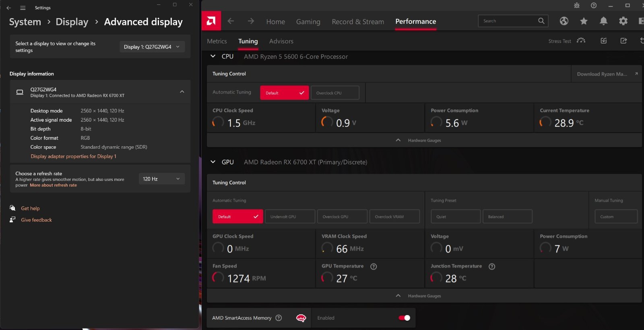Open the Display 1: Q27G2WG4 dropdown

[152, 47]
